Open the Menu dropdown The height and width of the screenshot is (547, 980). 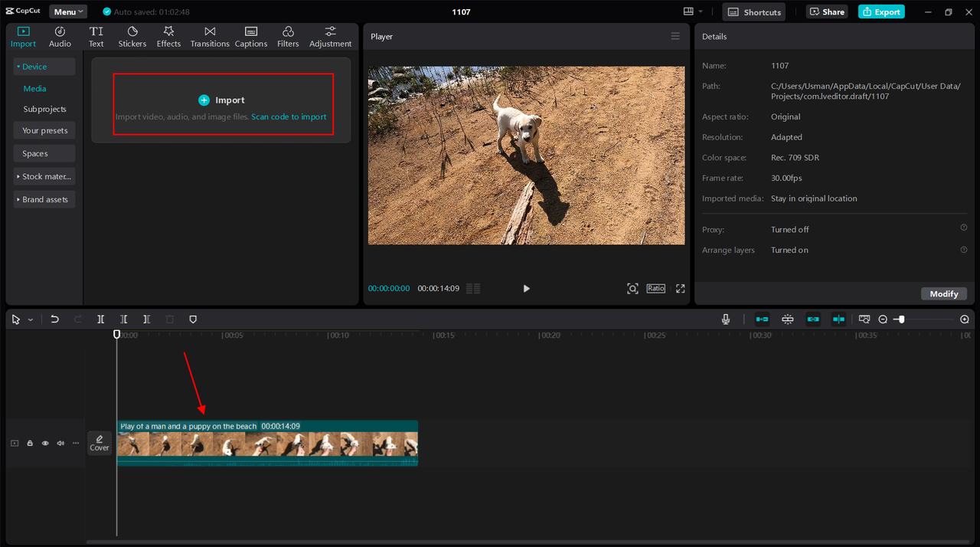tap(68, 11)
